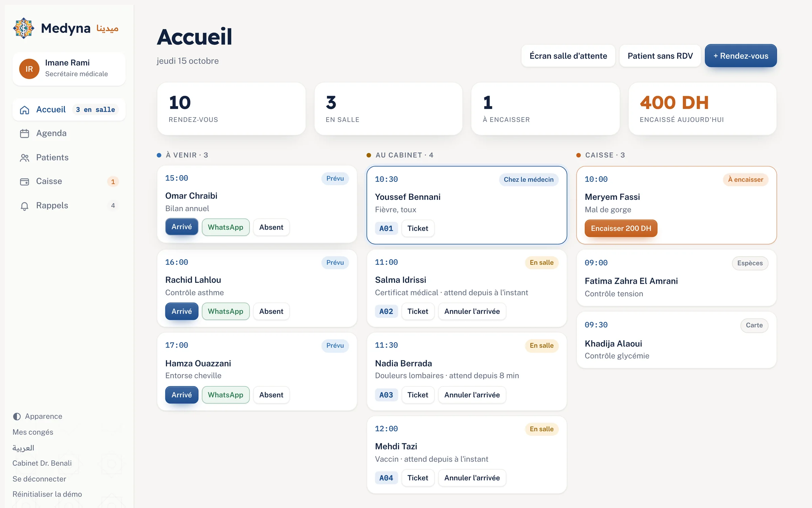812x508 pixels.
Task: Click Patient sans RDV button
Action: click(660, 56)
